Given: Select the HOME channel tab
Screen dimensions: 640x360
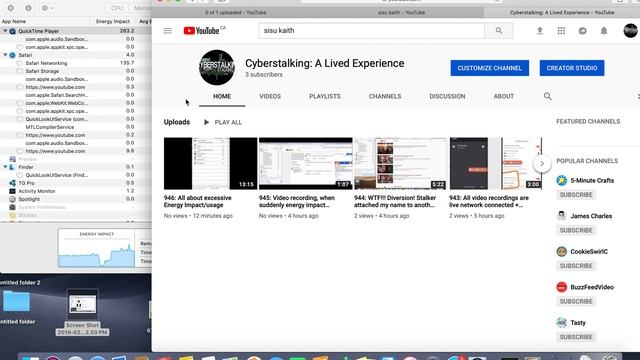Looking at the screenshot, I should coord(222,96).
